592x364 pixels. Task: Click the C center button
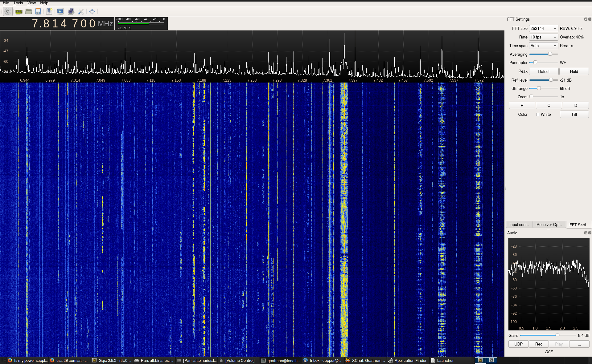coord(549,105)
